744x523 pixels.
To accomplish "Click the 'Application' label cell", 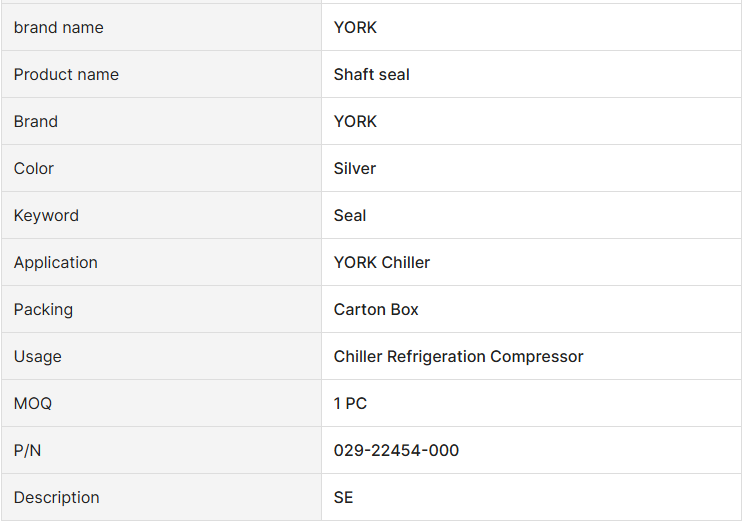I will [56, 263].
